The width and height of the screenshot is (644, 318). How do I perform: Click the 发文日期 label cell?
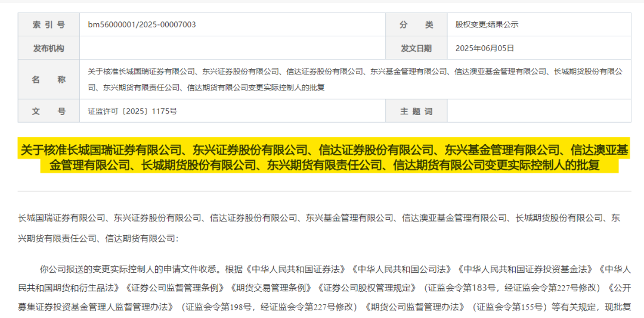416,48
